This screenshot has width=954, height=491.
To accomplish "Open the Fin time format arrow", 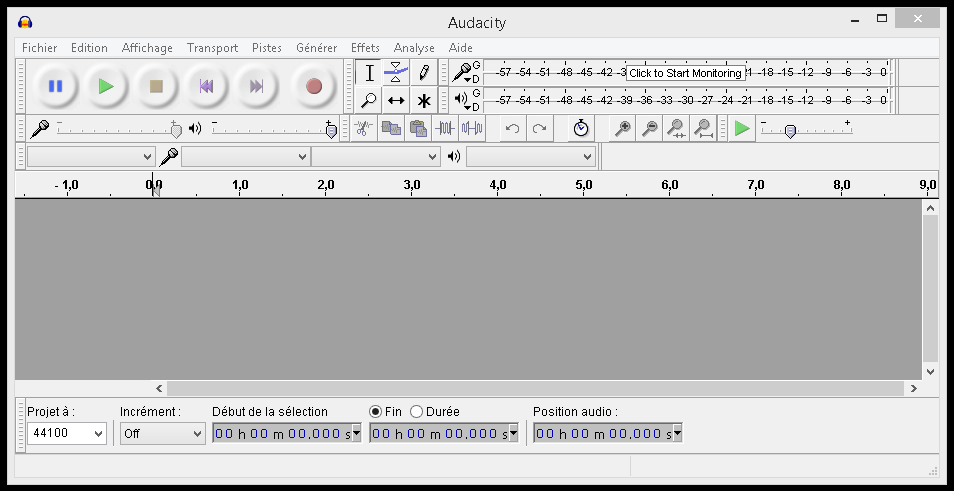I will click(514, 433).
